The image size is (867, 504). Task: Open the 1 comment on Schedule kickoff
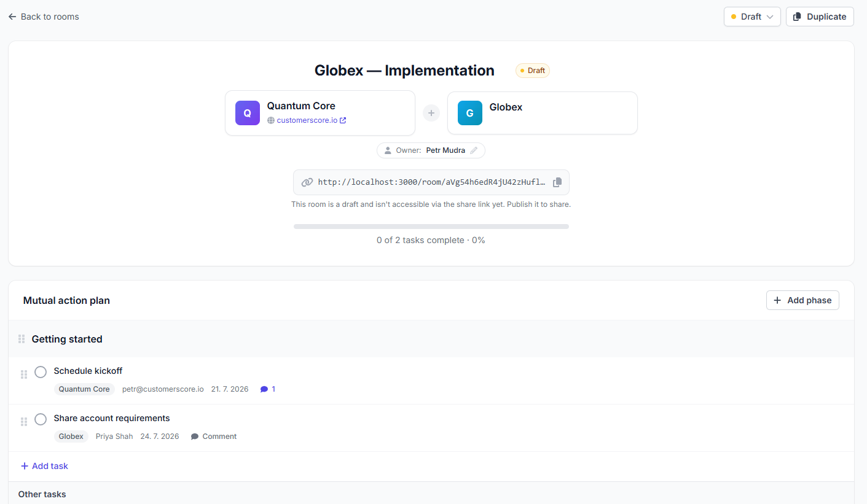pos(268,389)
